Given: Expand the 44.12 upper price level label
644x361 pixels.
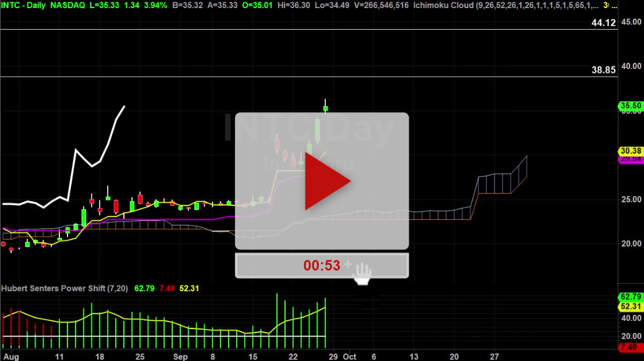Looking at the screenshot, I should click(605, 22).
